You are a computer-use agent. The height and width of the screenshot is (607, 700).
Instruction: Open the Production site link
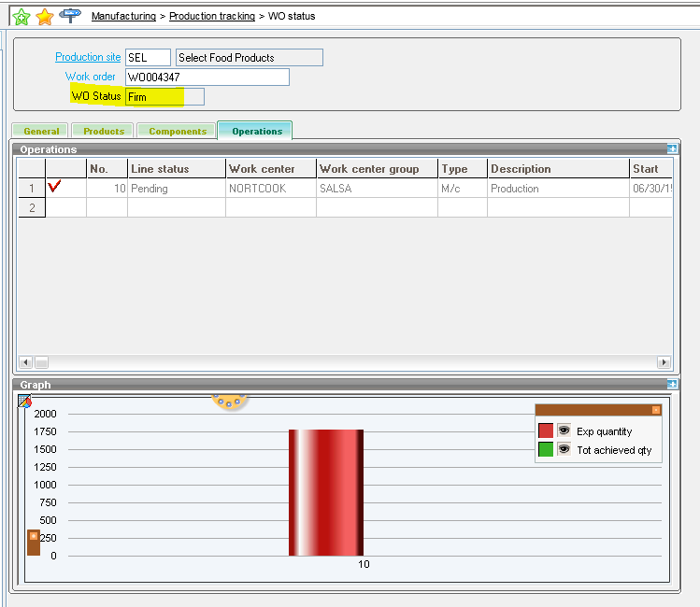88,58
